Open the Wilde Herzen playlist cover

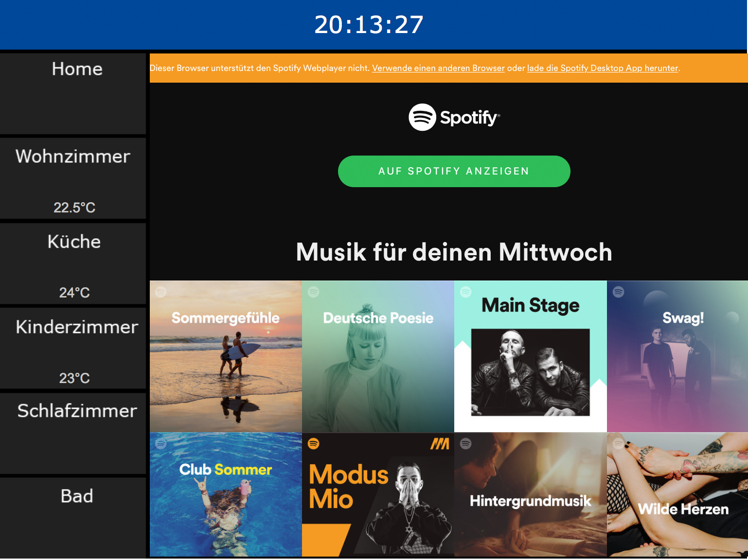677,495
